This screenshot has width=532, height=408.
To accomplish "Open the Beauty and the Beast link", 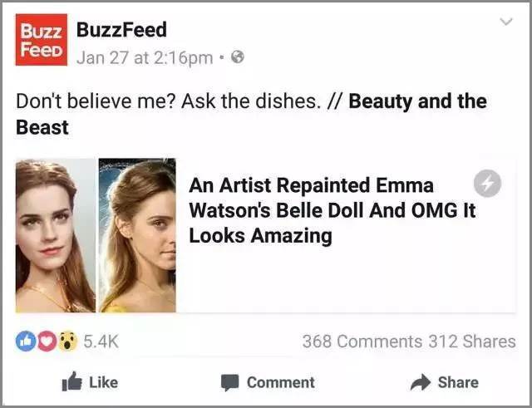I will (251, 115).
